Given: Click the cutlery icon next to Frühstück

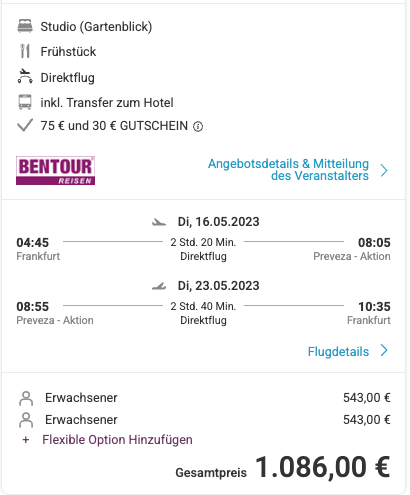Looking at the screenshot, I should click(25, 51).
